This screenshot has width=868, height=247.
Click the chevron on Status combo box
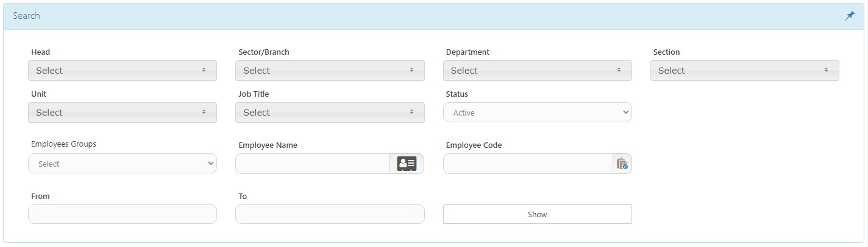tap(625, 113)
